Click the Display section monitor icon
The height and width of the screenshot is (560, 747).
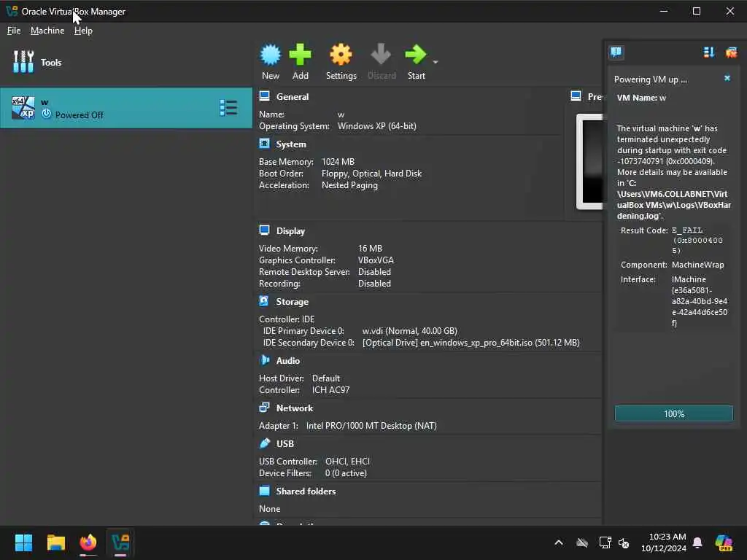click(264, 230)
